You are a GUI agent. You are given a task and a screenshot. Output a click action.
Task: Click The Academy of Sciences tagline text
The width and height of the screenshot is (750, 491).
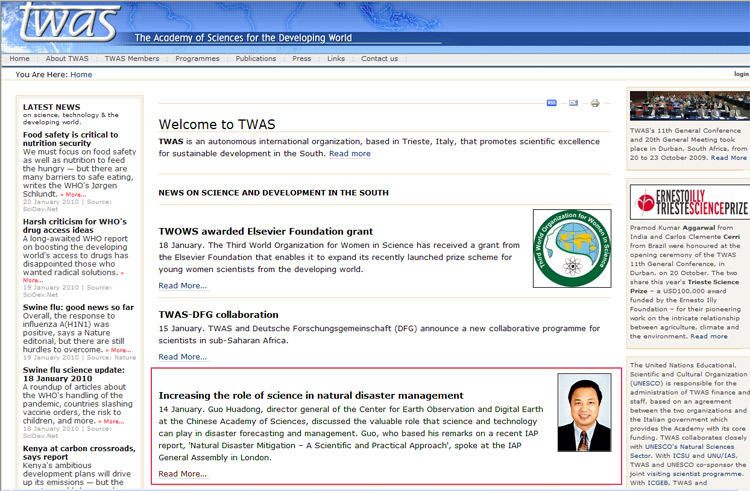point(243,38)
